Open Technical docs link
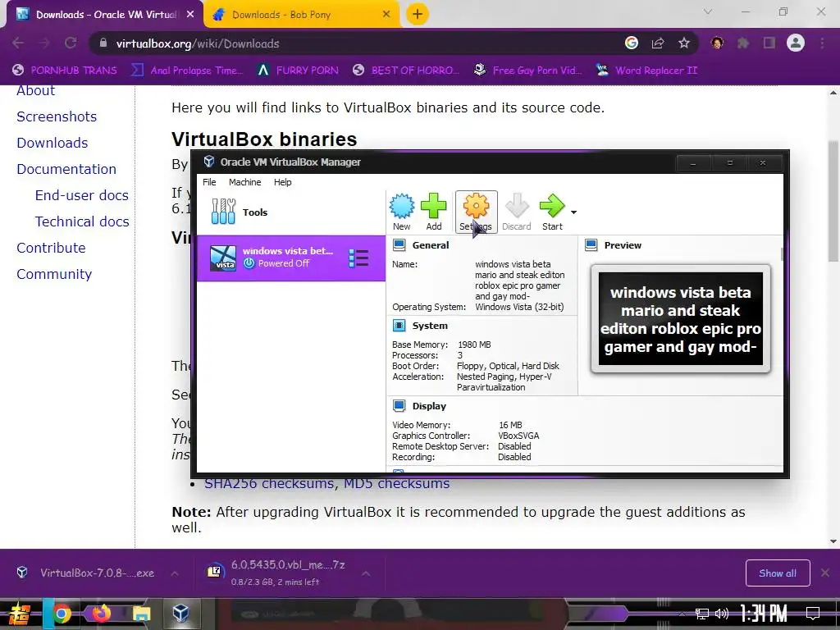Image resolution: width=840 pixels, height=630 pixels. (x=82, y=221)
